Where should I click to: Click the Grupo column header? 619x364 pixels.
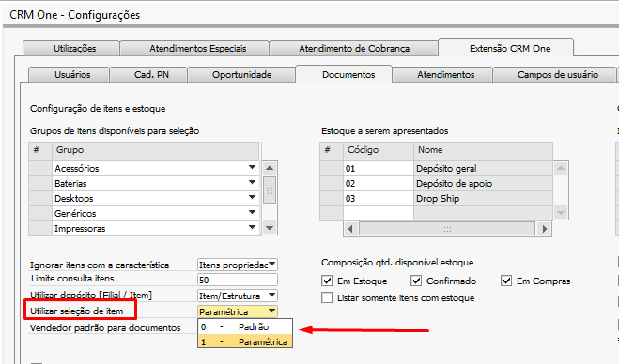[x=156, y=150]
